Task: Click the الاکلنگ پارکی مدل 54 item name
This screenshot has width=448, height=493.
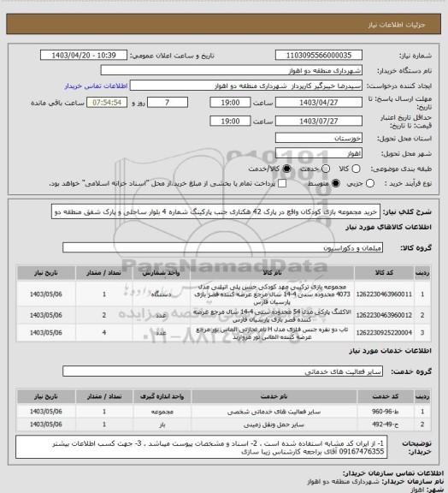Action: pyautogui.click(x=272, y=315)
